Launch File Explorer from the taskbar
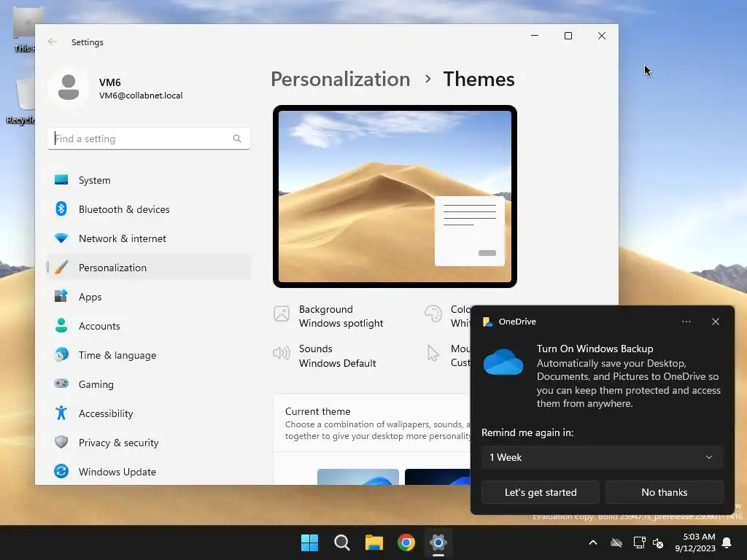Screen dimensions: 747x560 pyautogui.click(x=374, y=542)
